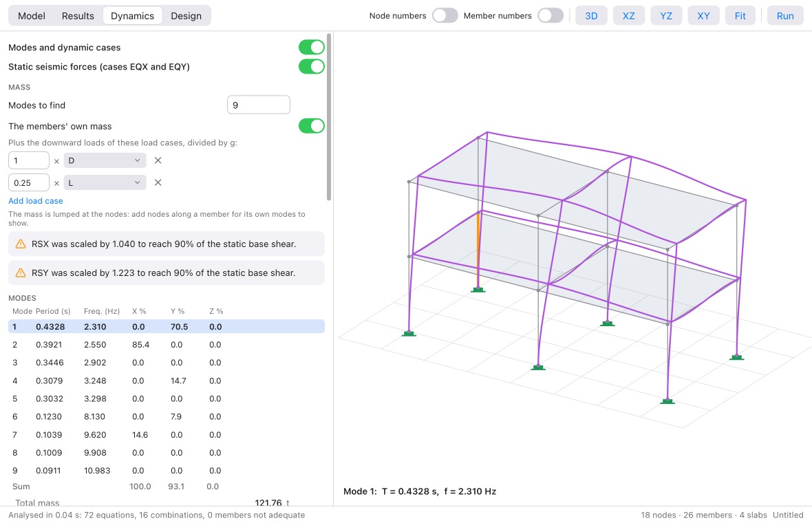Click warning icon beside RSX scaling message

click(21, 244)
